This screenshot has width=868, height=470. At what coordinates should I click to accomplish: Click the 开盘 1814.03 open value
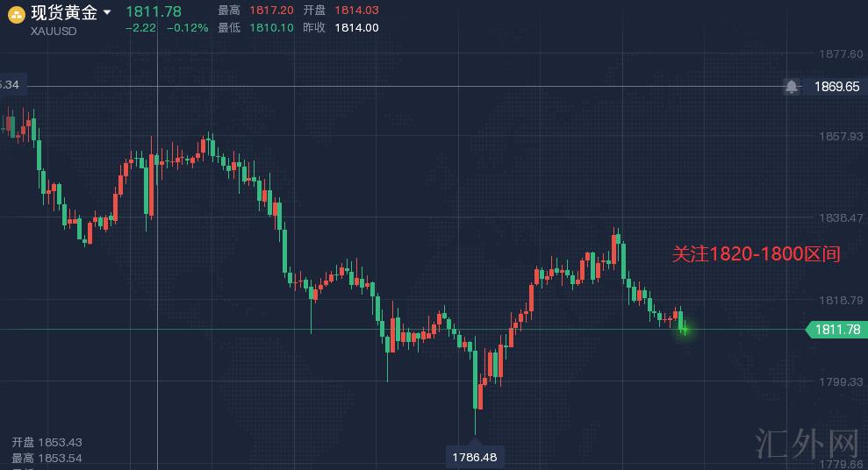(355, 11)
